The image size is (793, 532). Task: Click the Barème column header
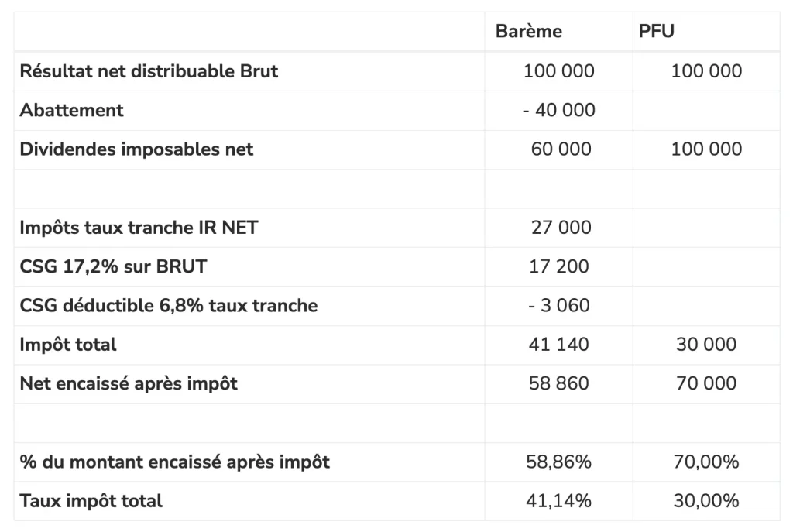pyautogui.click(x=528, y=31)
